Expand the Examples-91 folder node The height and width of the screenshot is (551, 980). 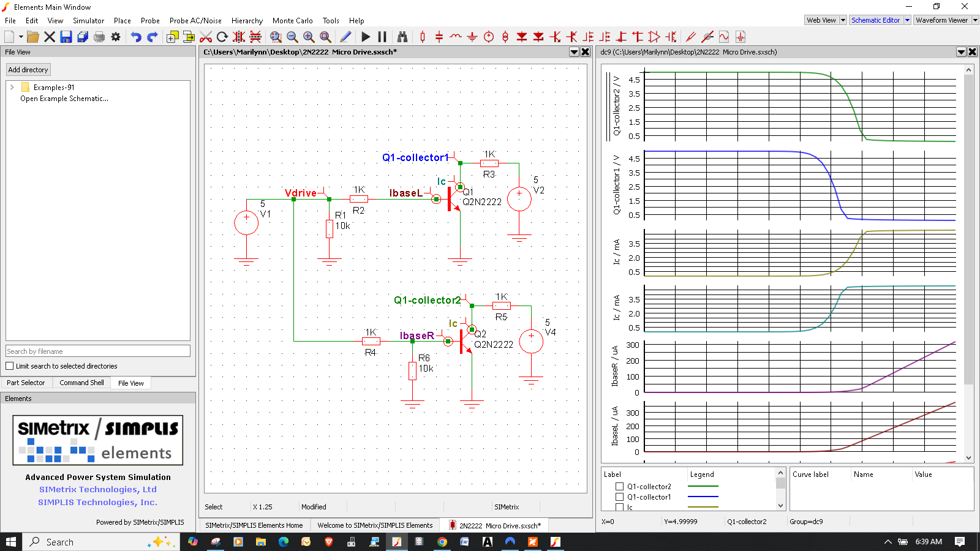[12, 88]
